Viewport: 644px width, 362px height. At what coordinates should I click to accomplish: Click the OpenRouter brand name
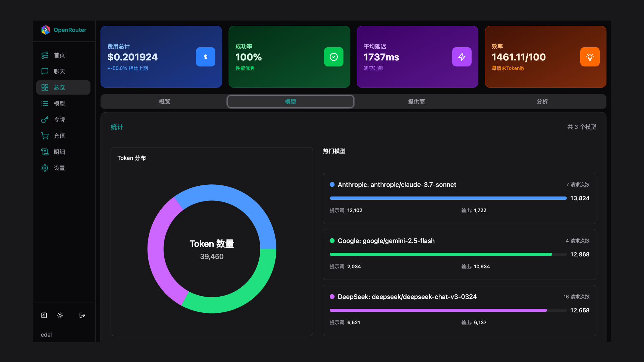(x=70, y=30)
